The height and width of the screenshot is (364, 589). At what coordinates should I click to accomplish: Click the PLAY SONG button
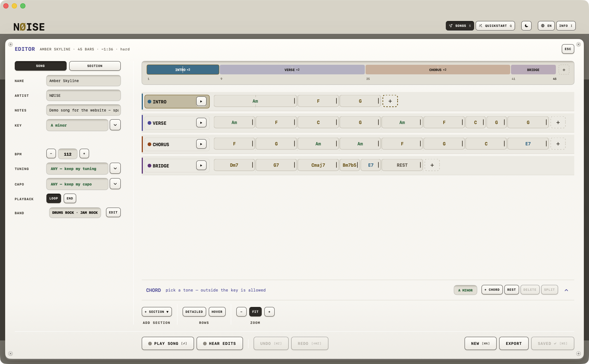tap(168, 343)
